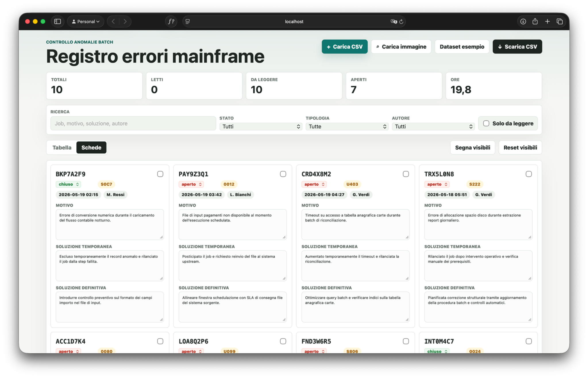Screen dimensions: 588x378
Task: Change the chiuso status on BKP7A2F9
Action: tap(68, 184)
